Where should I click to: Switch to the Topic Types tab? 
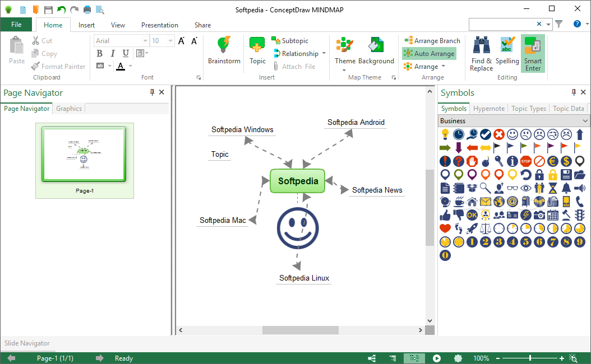[x=528, y=109]
